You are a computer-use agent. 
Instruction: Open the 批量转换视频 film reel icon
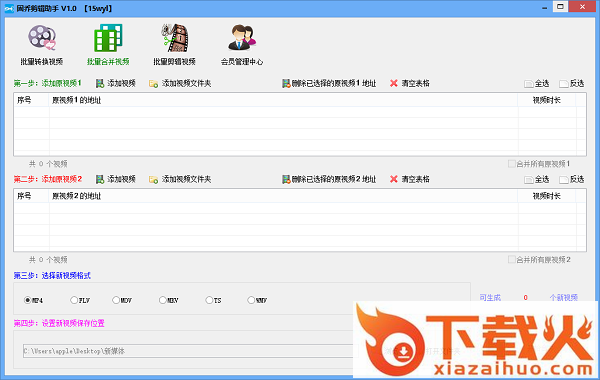pyautogui.click(x=42, y=38)
